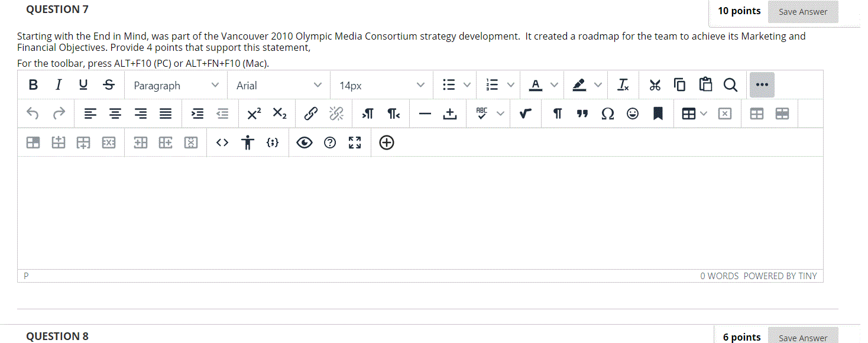Redo the last edit
The image size is (868, 343).
coord(59,114)
